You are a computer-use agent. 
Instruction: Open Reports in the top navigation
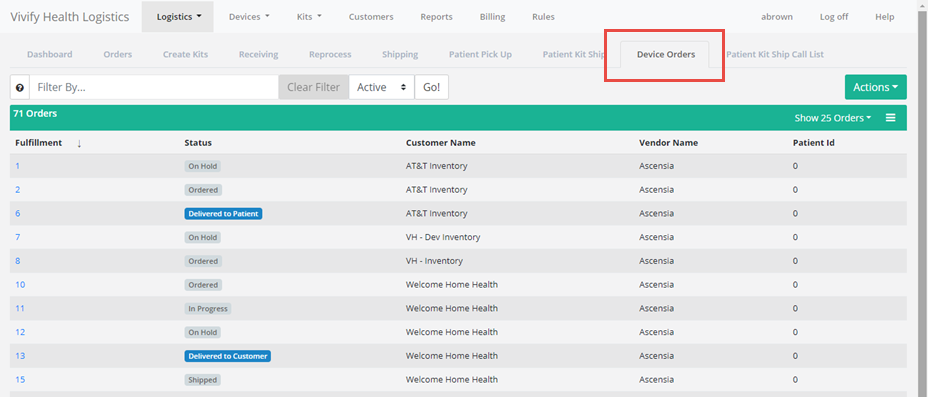[437, 17]
